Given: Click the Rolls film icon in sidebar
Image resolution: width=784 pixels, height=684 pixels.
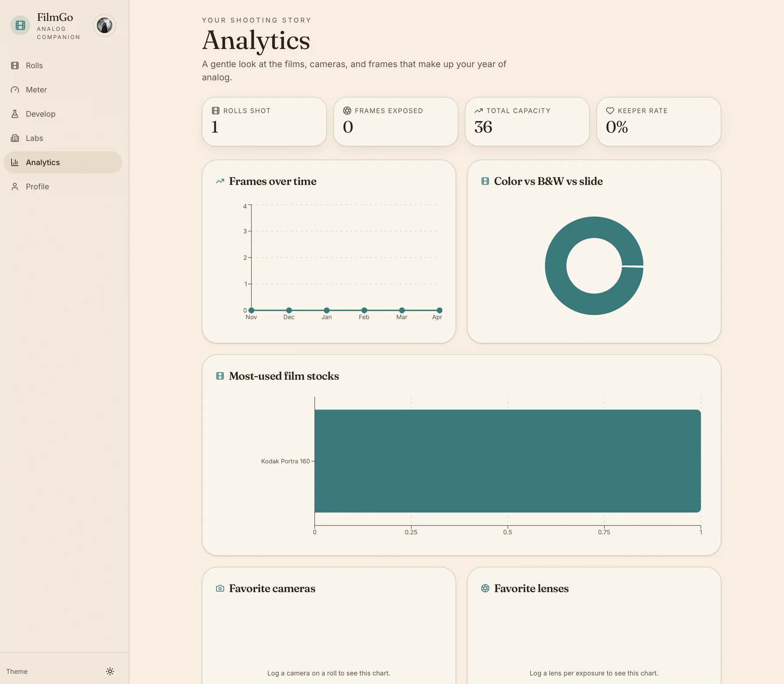Looking at the screenshot, I should click(15, 65).
